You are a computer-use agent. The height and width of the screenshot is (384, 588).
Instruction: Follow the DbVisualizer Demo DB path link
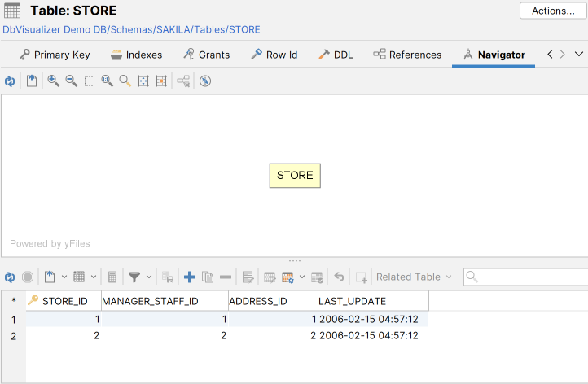tap(131, 29)
